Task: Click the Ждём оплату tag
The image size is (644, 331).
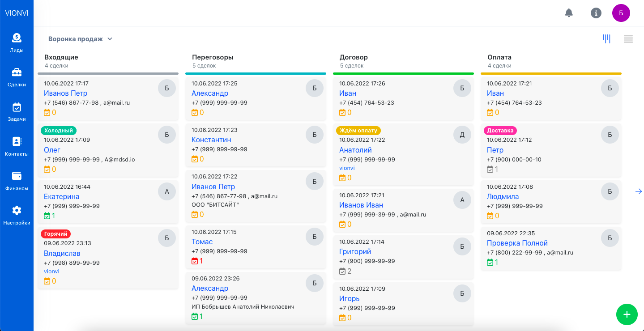Action: click(x=358, y=131)
